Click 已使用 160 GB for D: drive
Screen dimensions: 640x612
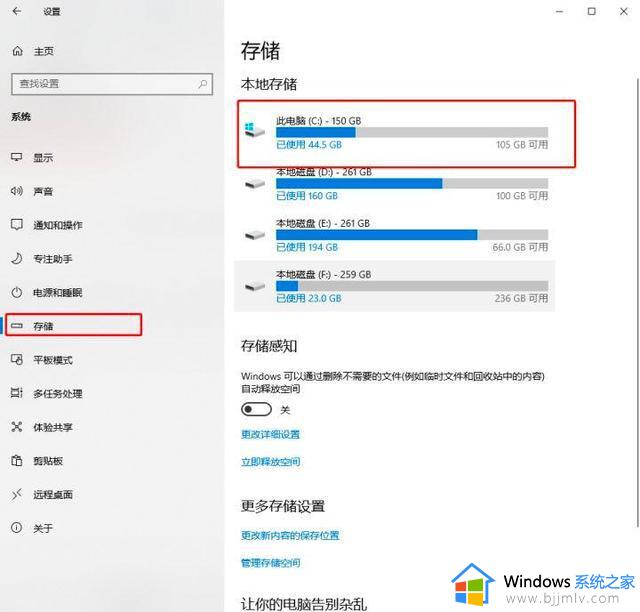pos(307,196)
